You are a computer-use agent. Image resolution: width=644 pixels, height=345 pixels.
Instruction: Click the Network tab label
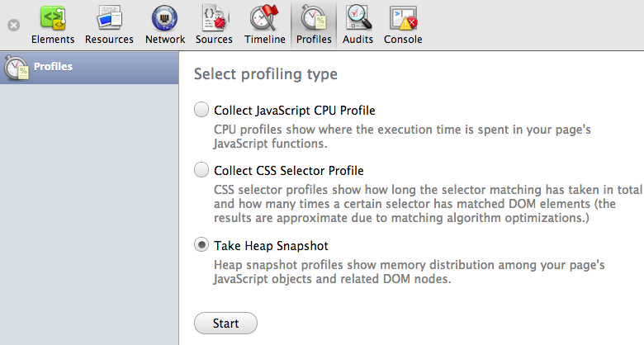165,40
